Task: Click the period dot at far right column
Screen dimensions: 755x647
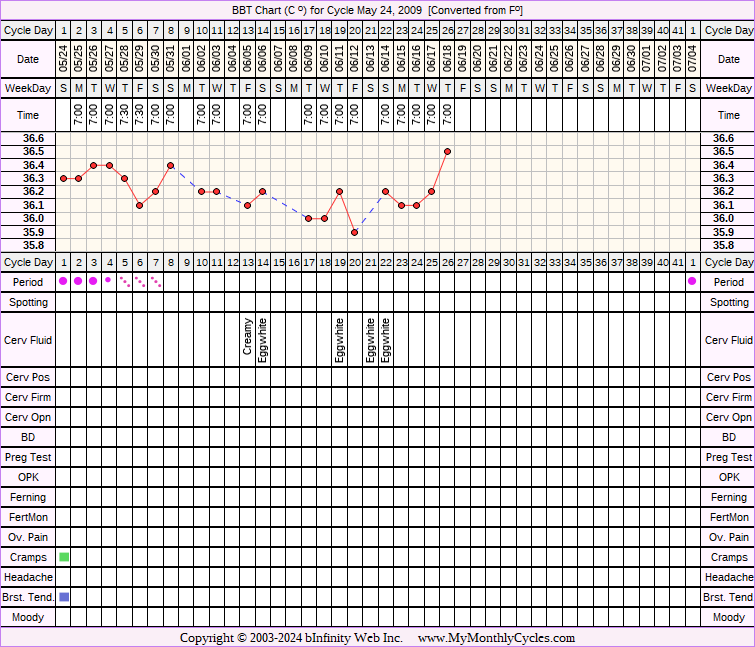Action: [692, 281]
